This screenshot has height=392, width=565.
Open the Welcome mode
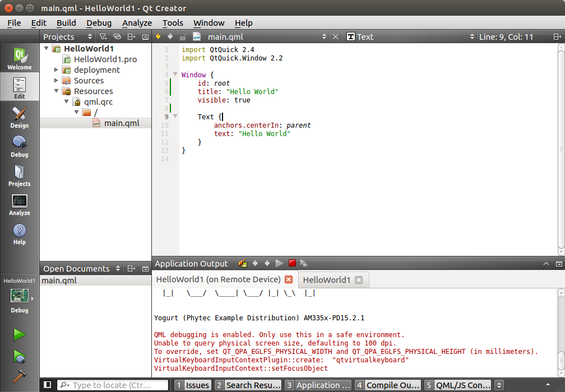[20, 58]
